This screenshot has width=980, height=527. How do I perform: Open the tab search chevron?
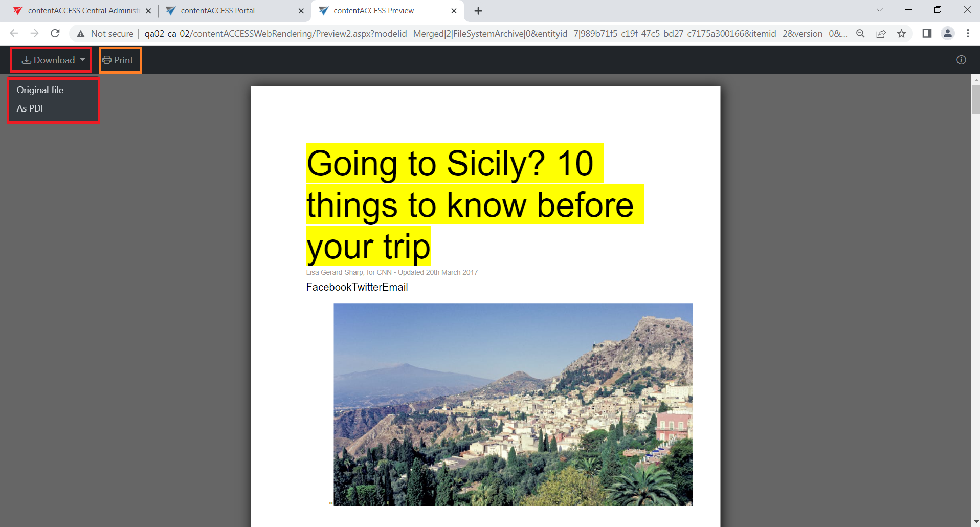point(879,10)
